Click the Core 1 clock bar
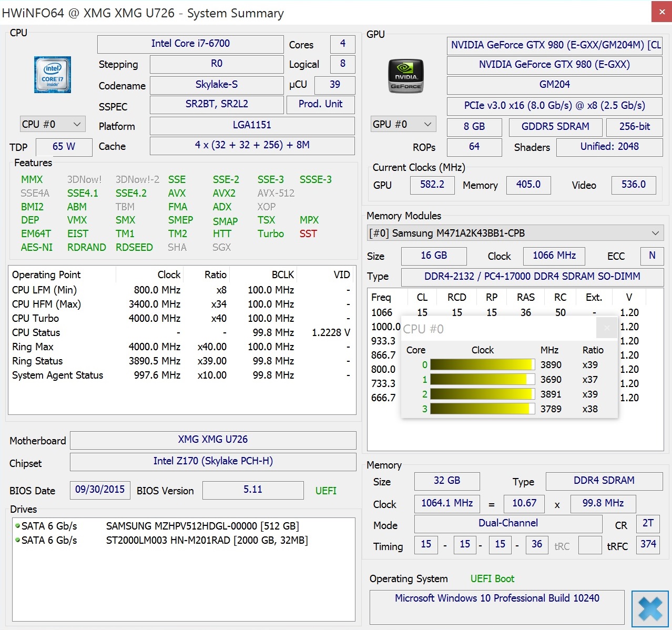 pos(482,379)
